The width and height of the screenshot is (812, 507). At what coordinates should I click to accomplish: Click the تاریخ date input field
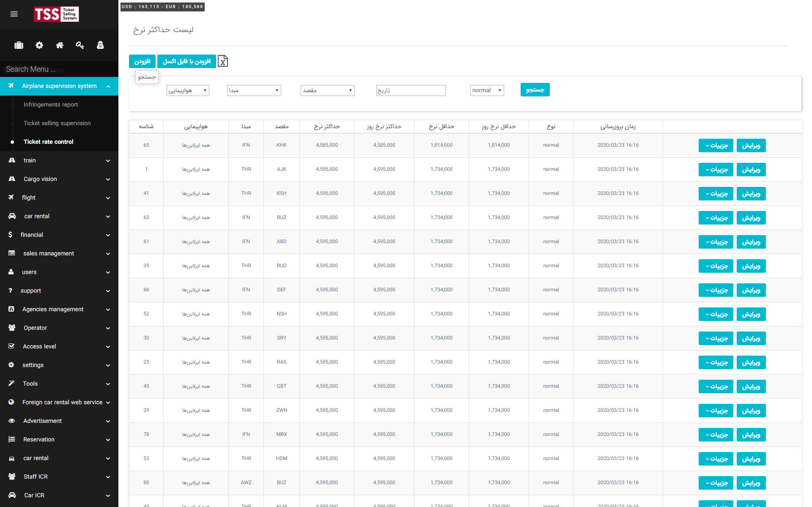point(411,90)
